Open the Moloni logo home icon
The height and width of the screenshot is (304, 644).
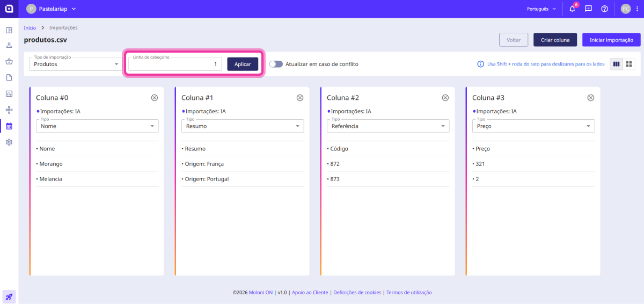pos(9,9)
